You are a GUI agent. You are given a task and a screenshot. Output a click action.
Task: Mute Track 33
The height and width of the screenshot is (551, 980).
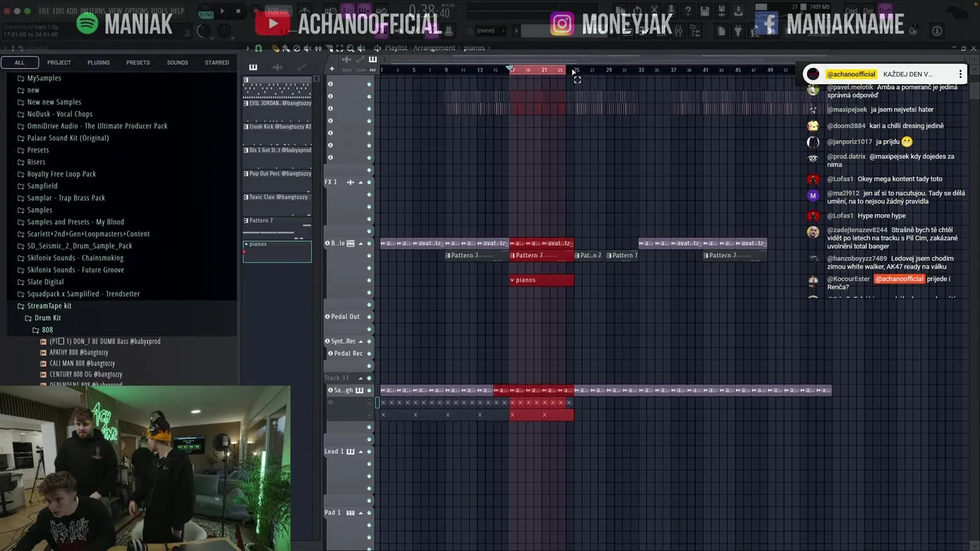369,378
